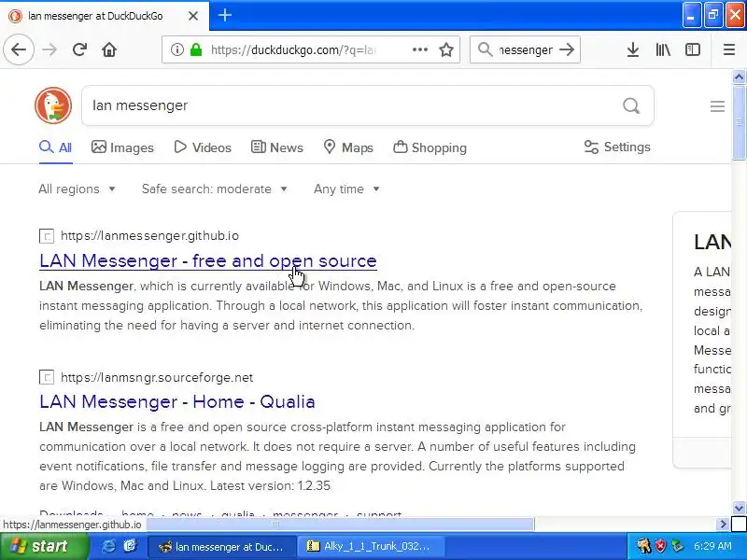Open a new tab with plus button
The height and width of the screenshot is (560, 747).
tap(225, 15)
